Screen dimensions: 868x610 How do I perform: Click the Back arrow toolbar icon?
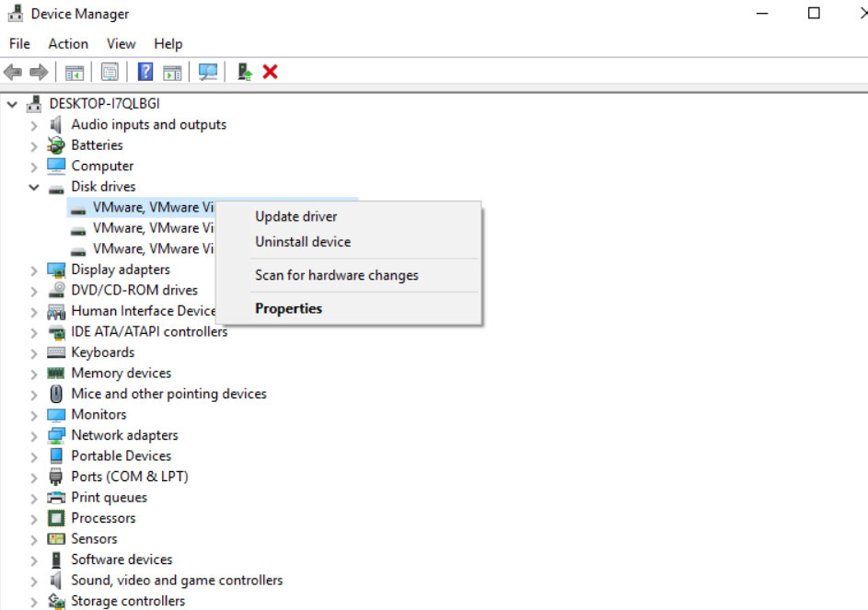pos(13,72)
